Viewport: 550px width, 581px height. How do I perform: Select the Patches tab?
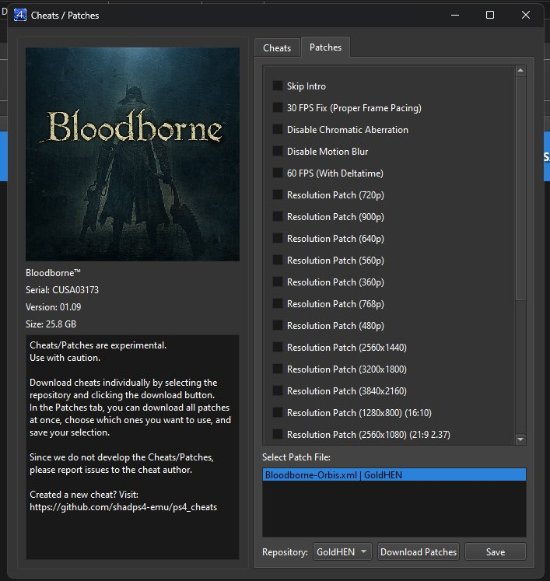click(325, 47)
